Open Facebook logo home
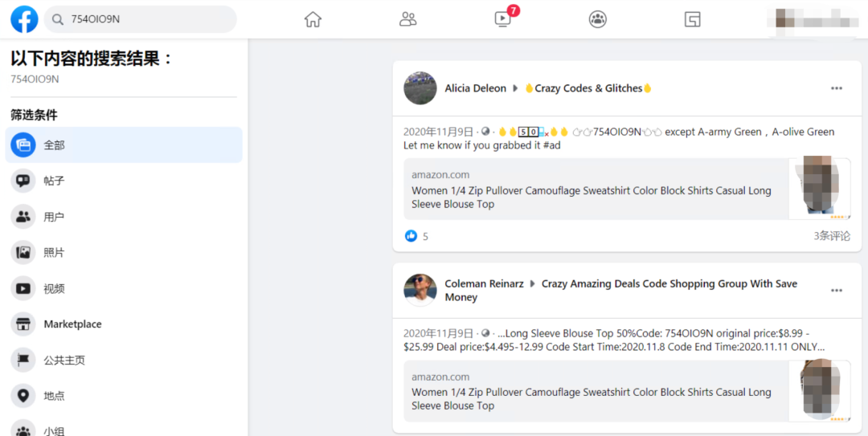Viewport: 868px width, 436px height. [24, 19]
